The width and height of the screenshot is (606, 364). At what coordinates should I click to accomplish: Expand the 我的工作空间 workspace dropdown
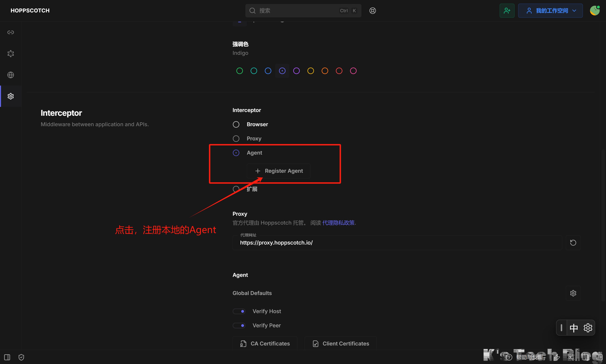click(x=550, y=10)
